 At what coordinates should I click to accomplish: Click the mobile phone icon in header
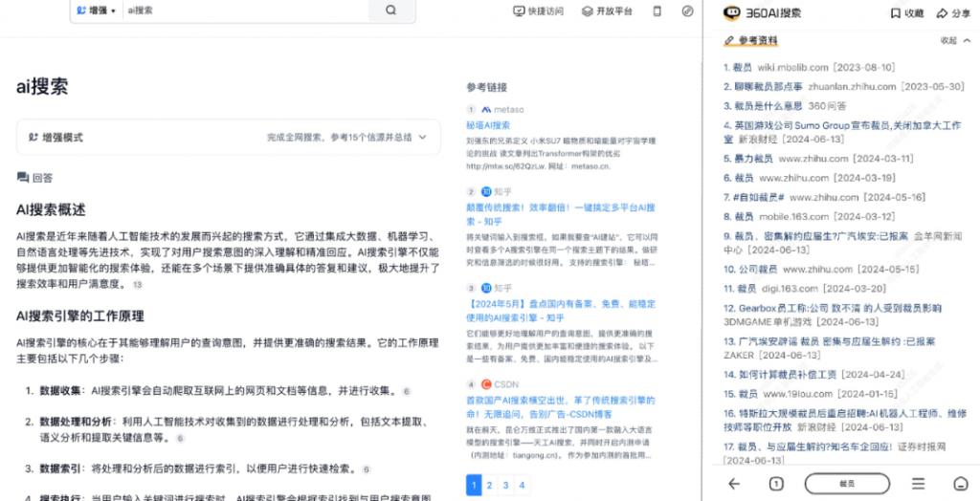click(657, 11)
